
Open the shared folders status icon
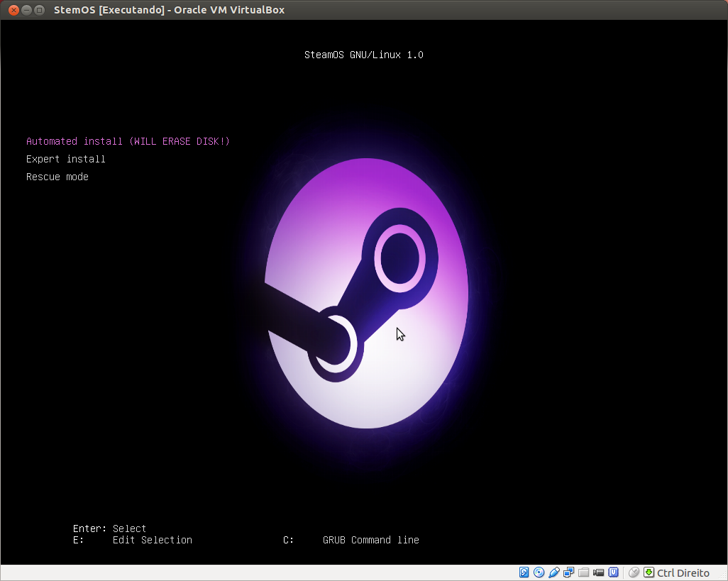tap(584, 572)
